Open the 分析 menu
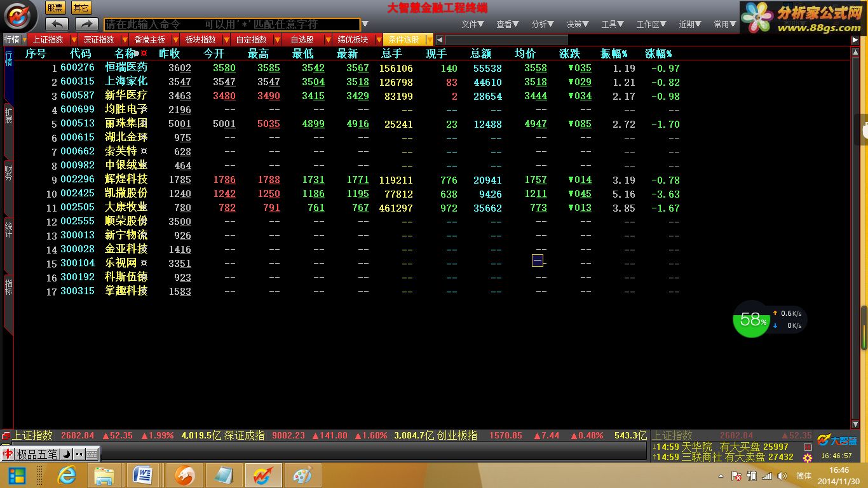The height and width of the screenshot is (488, 868). pos(543,24)
